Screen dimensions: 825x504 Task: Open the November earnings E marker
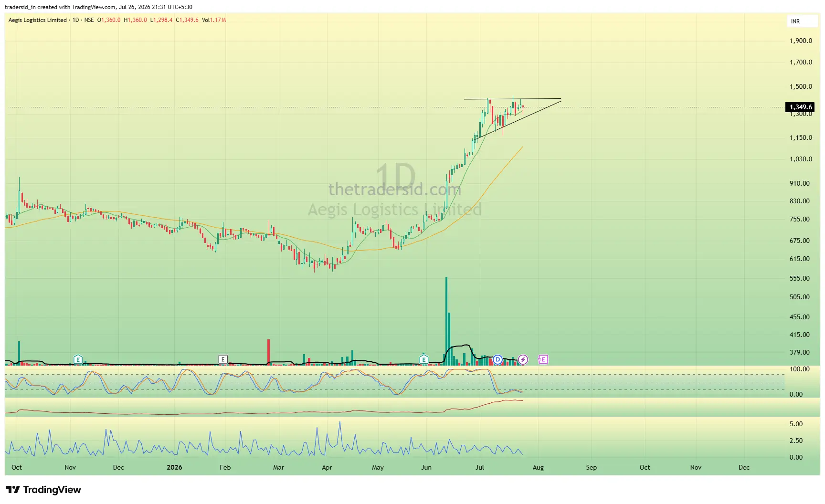[78, 359]
